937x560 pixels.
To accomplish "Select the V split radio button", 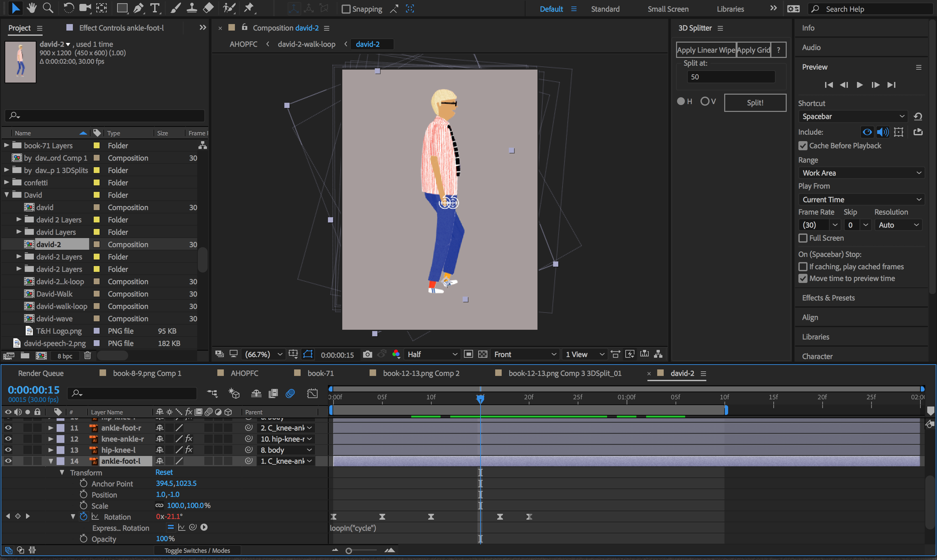I will (704, 101).
